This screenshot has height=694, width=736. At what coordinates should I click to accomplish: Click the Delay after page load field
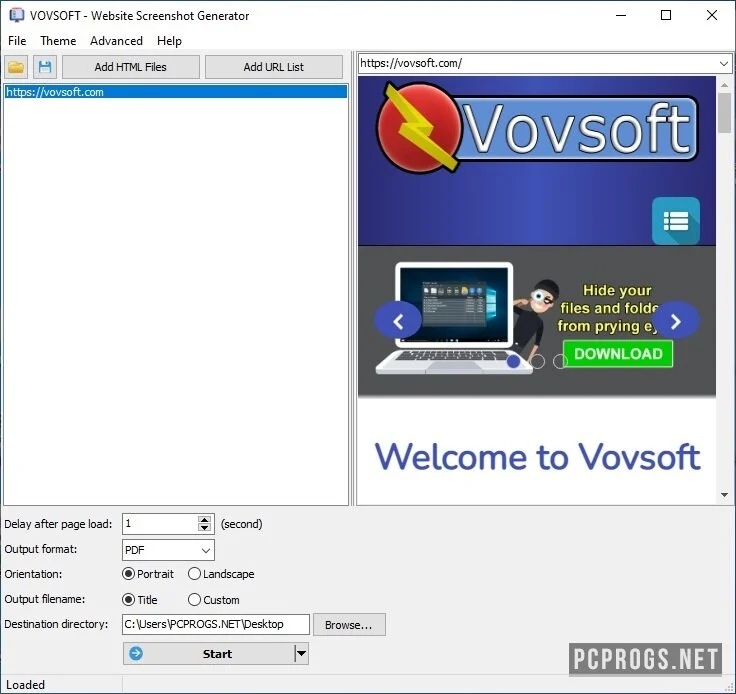coord(160,524)
